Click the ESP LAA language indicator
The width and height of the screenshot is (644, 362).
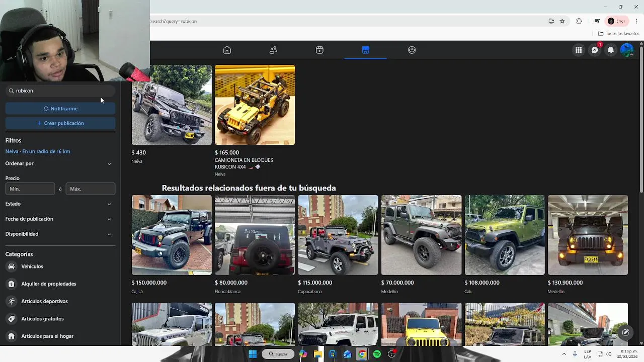tap(588, 354)
